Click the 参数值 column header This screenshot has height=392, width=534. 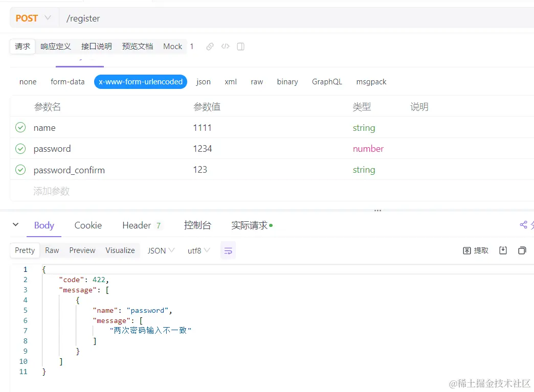pyautogui.click(x=207, y=107)
